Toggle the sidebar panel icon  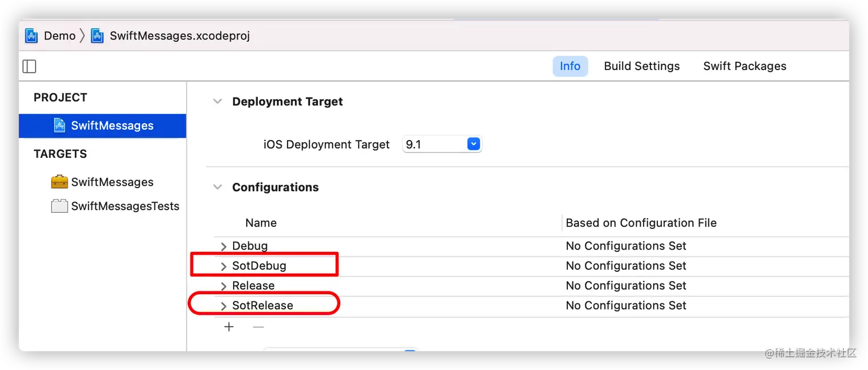(x=29, y=67)
